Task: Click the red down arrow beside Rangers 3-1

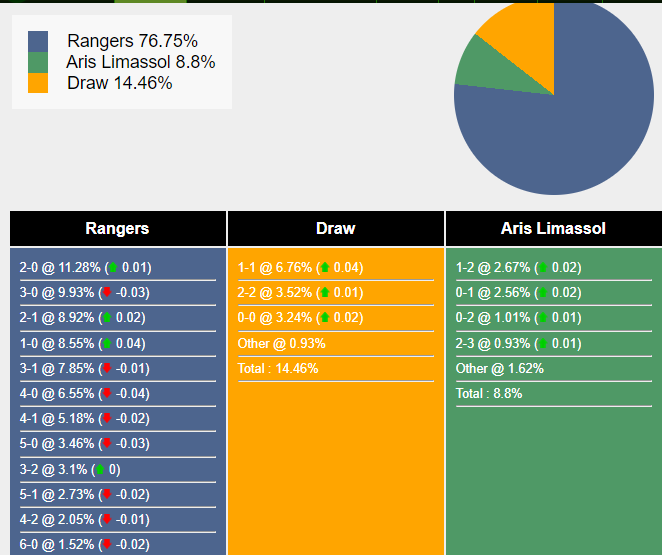Action: pyautogui.click(x=106, y=368)
